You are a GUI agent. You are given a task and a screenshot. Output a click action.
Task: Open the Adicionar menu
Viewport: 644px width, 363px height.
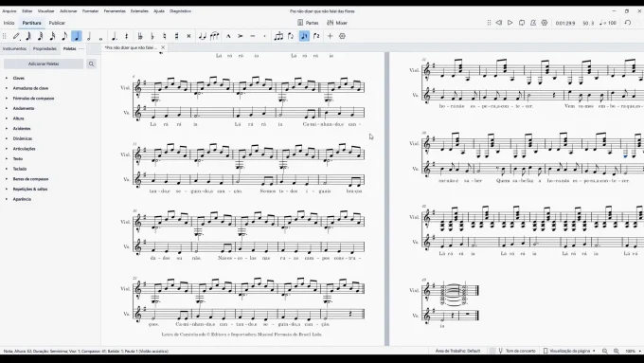[x=68, y=11]
